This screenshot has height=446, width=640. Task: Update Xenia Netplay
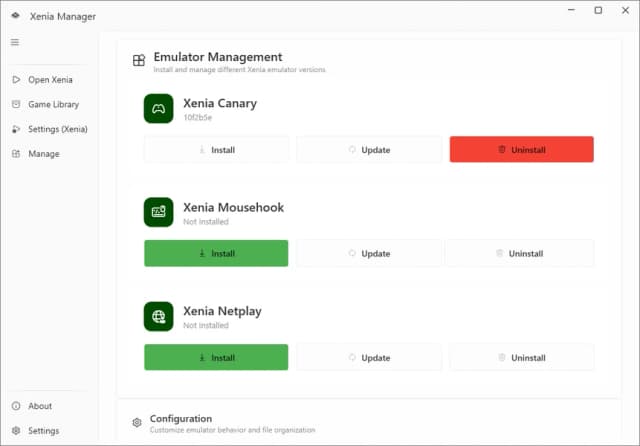click(369, 357)
